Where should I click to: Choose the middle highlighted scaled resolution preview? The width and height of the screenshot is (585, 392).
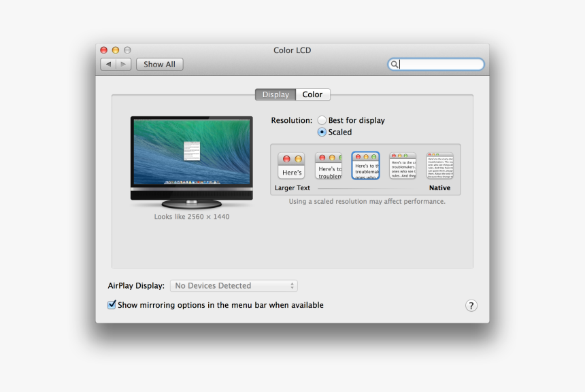[365, 165]
